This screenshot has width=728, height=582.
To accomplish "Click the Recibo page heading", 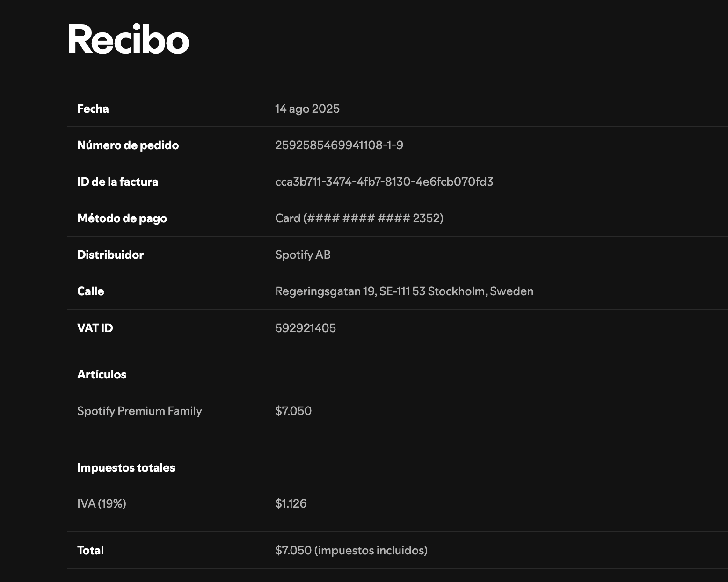I will click(128, 40).
